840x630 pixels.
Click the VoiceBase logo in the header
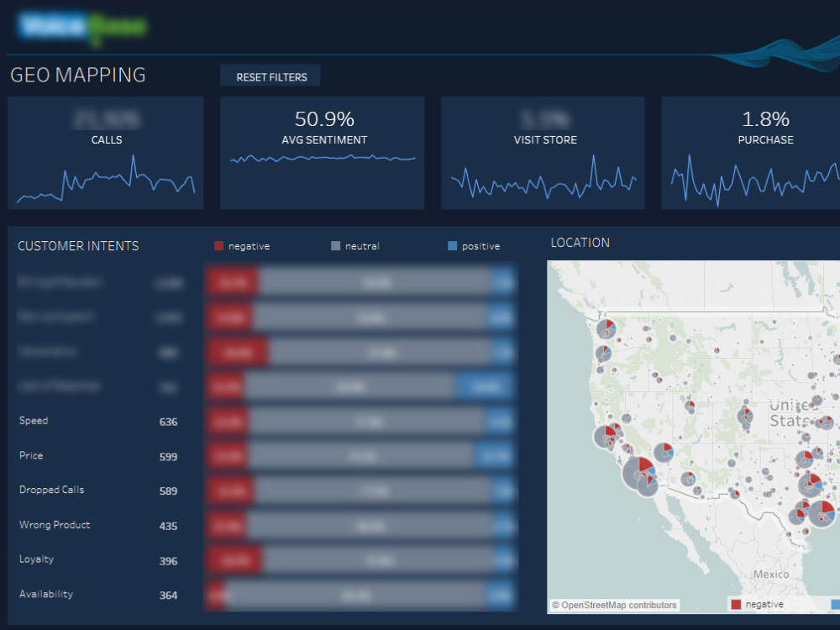click(84, 26)
